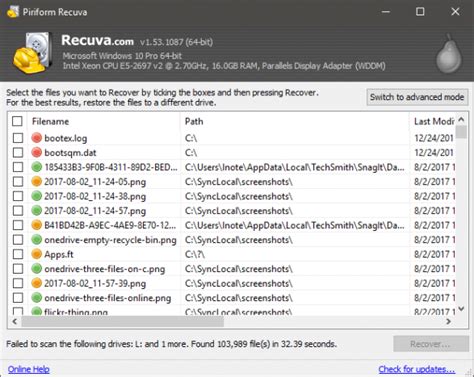Screen dimensions: 474x377
Task: Click Switch to advanced mode button
Action: pyautogui.click(x=417, y=97)
